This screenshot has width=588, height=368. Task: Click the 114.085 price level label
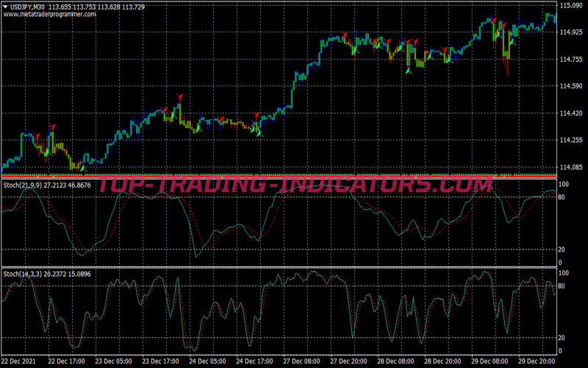[x=571, y=167]
